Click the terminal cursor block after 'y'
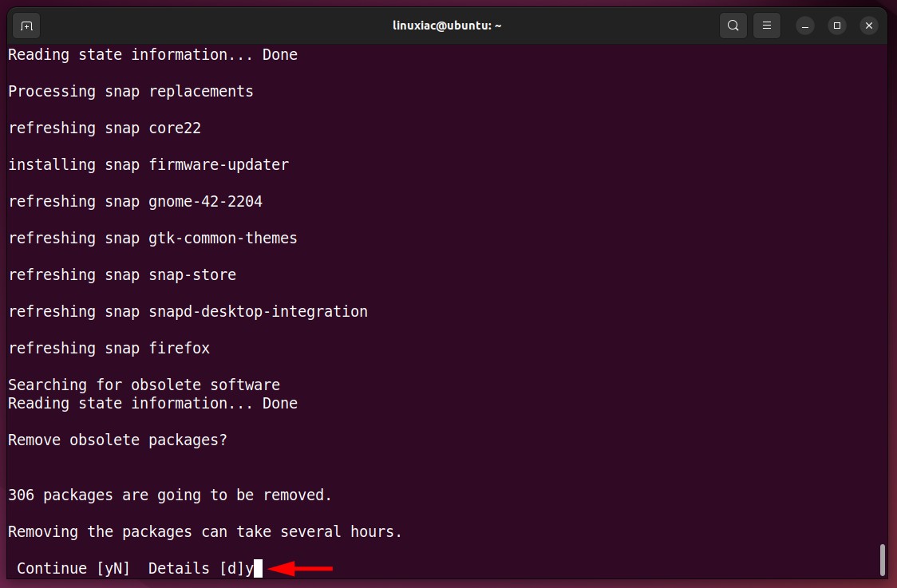897x588 pixels. 258,569
